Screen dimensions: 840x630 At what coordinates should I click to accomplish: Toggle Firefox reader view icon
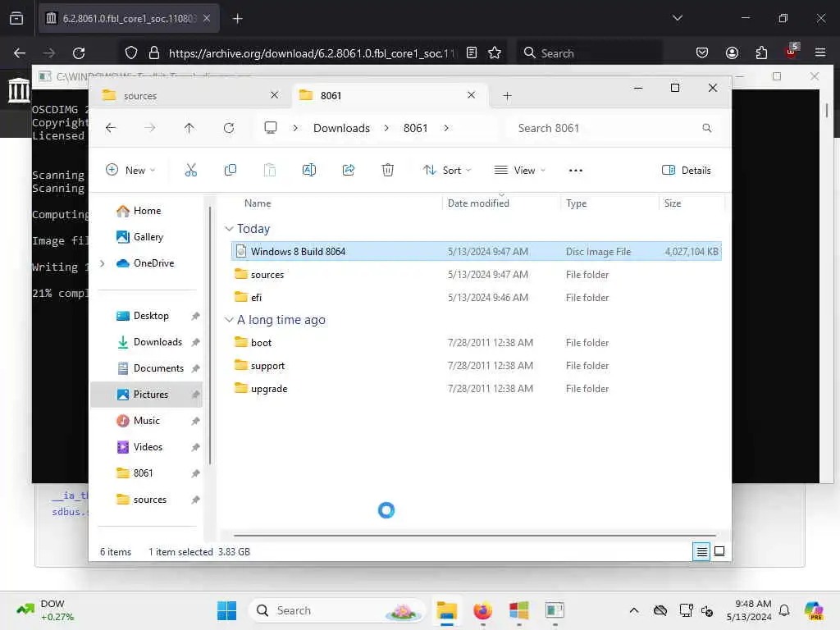pos(472,53)
